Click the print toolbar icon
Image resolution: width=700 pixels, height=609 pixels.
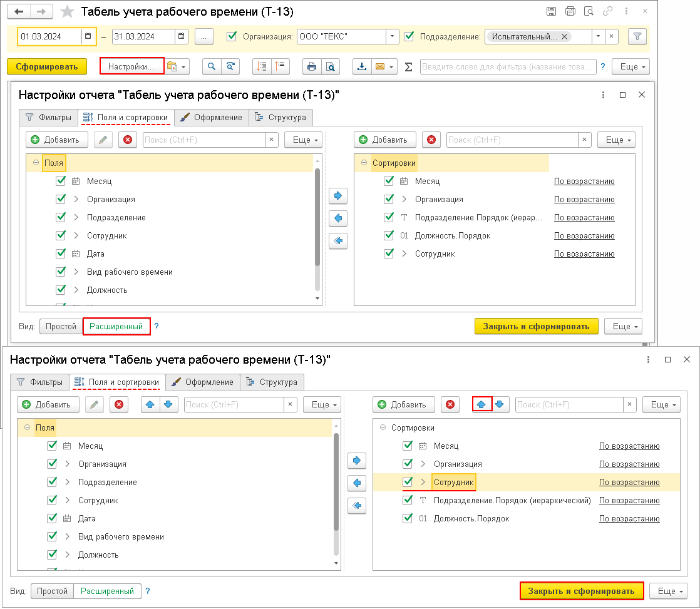point(312,66)
